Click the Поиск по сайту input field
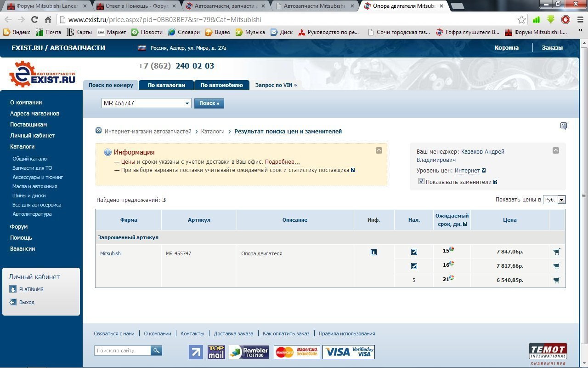Image resolution: width=588 pixels, height=368 pixels. [x=123, y=351]
